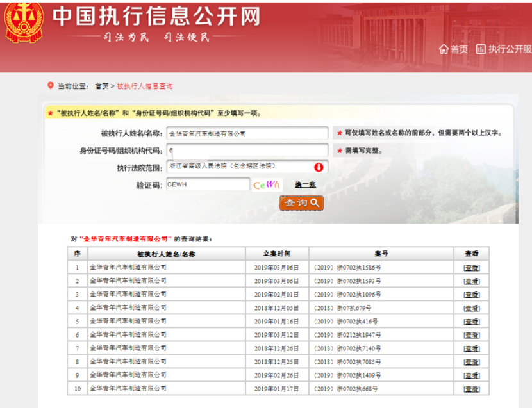Screen dimensions: 532x408
Task: Click the national emblem logo
Action: (x=24, y=22)
